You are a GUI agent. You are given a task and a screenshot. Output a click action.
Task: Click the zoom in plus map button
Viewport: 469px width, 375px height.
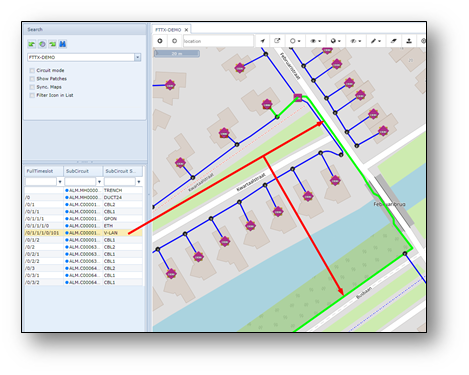(160, 41)
